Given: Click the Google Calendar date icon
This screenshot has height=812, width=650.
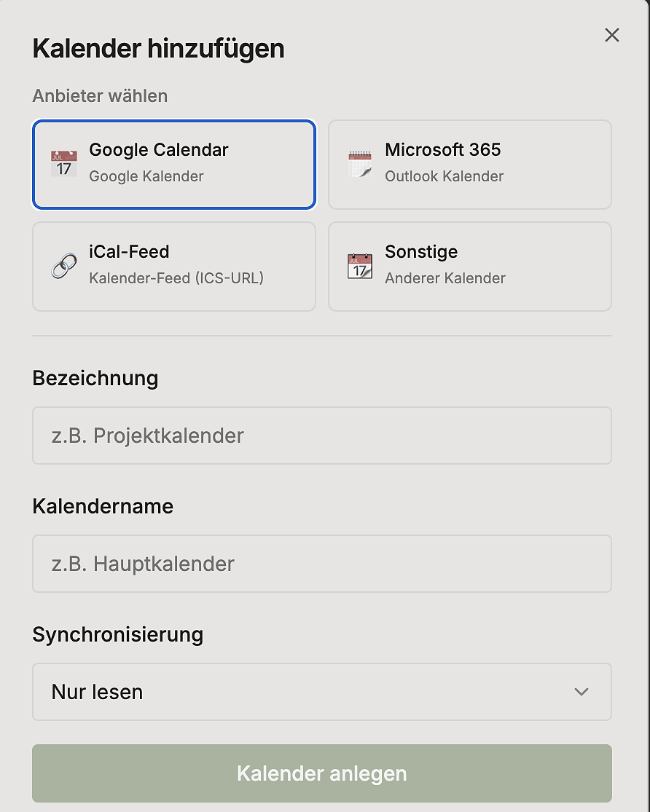Looking at the screenshot, I should tap(63, 164).
